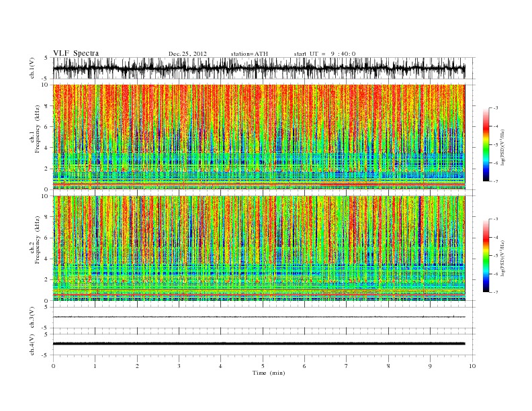Click the '-7' value below ch.2 color bar
Screen dimensions: 532x411
click(495, 292)
